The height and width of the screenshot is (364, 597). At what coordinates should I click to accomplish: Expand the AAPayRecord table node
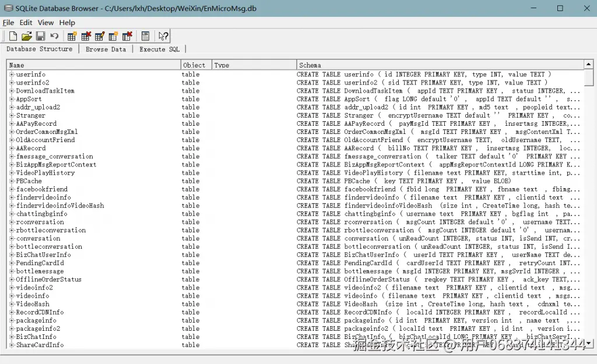pos(12,123)
